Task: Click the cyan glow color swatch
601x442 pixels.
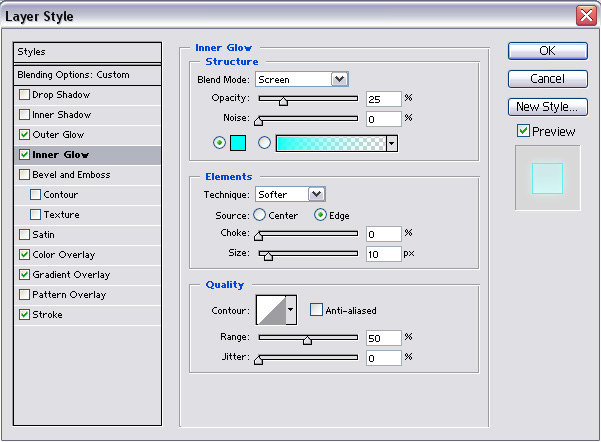Action: tap(238, 143)
